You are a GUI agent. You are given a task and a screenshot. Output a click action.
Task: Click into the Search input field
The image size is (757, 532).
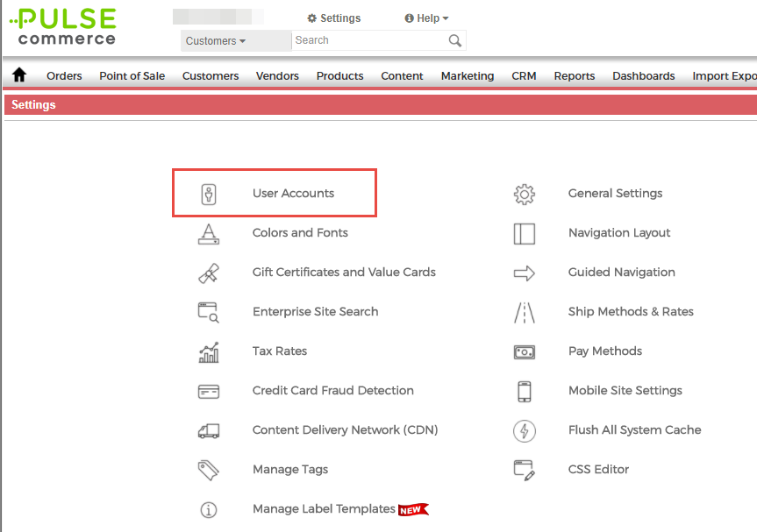[x=370, y=40]
